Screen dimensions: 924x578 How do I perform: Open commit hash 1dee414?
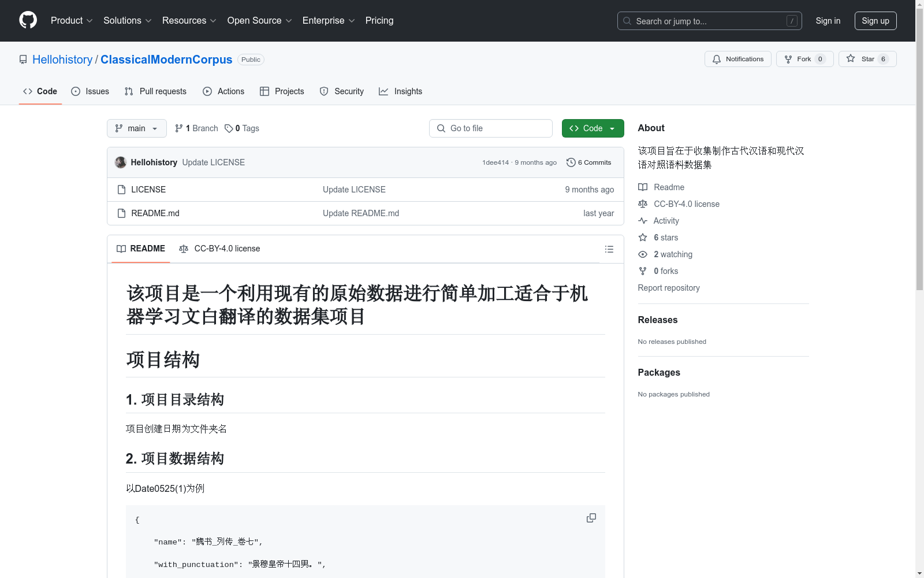495,162
